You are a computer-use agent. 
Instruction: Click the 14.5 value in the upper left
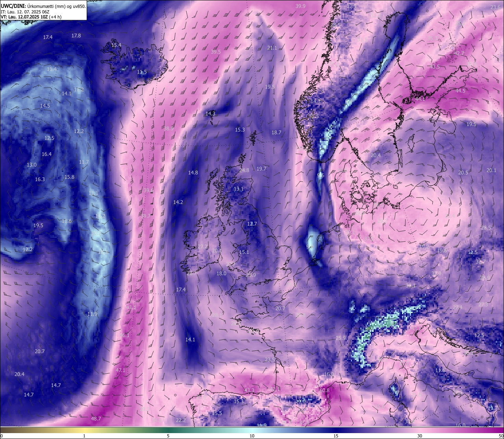click(x=45, y=106)
